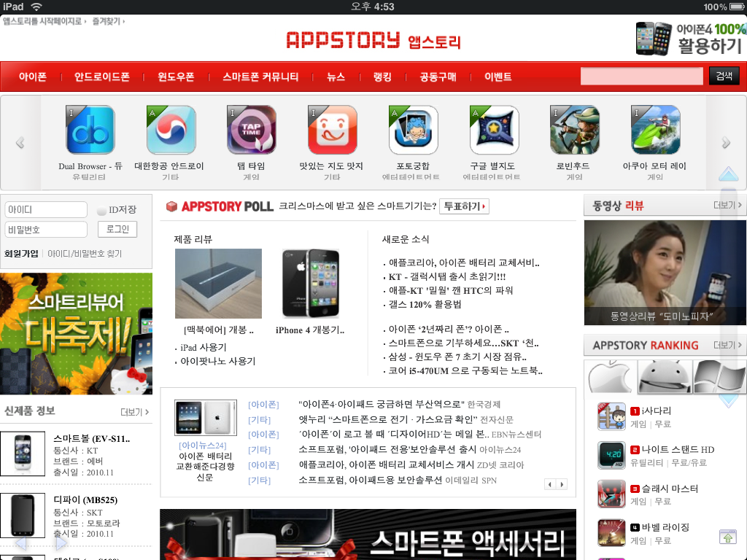The width and height of the screenshot is (747, 560).
Task: Click the previous news page arrow
Action: tap(550, 484)
